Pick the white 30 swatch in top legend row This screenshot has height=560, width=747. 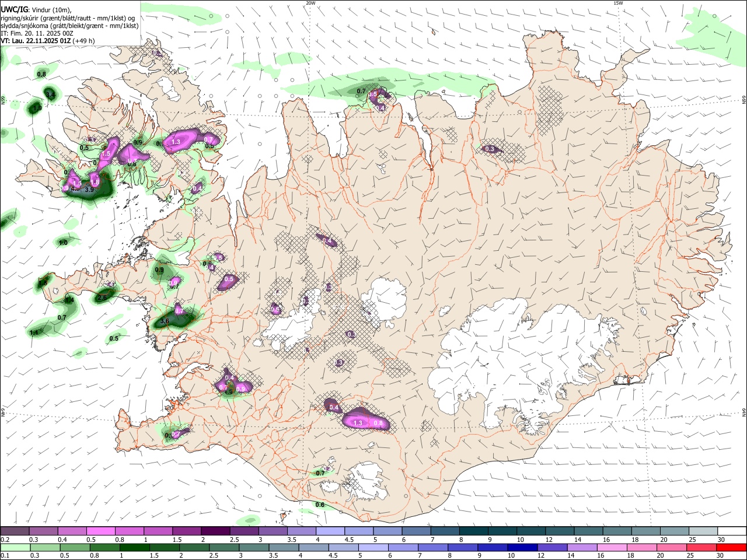[732, 531]
